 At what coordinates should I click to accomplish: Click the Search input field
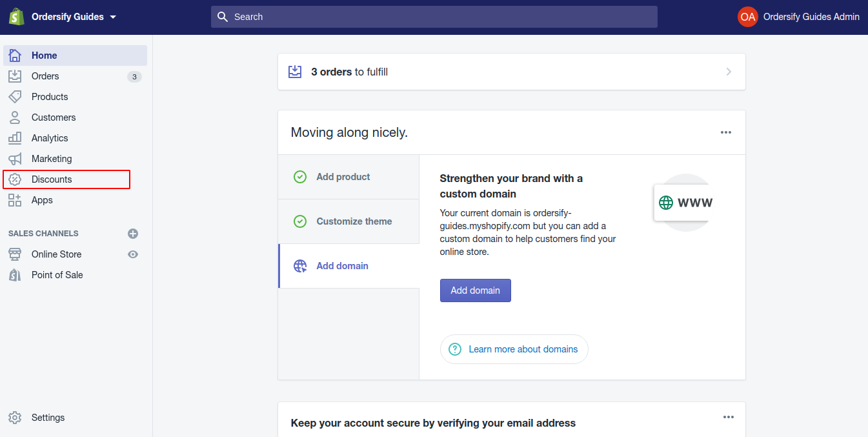pyautogui.click(x=434, y=17)
